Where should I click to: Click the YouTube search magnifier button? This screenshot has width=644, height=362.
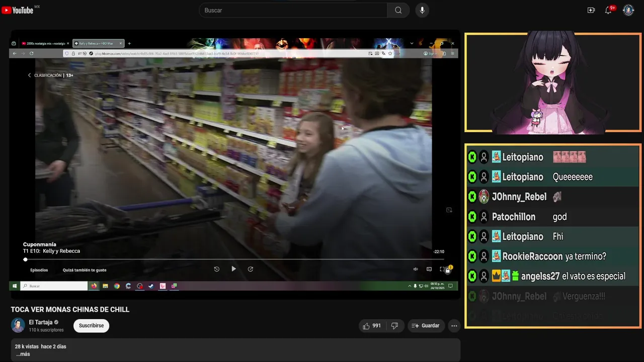398,10
